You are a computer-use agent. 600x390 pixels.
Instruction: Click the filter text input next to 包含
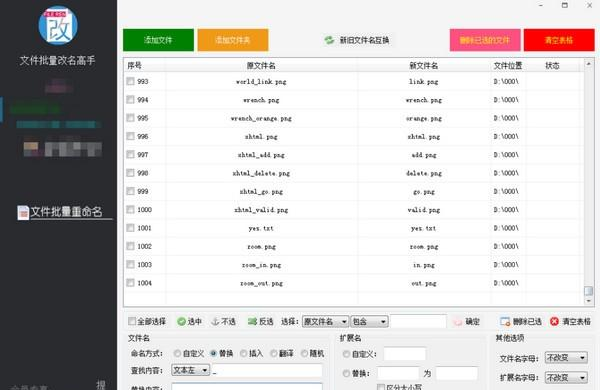pyautogui.click(x=418, y=321)
